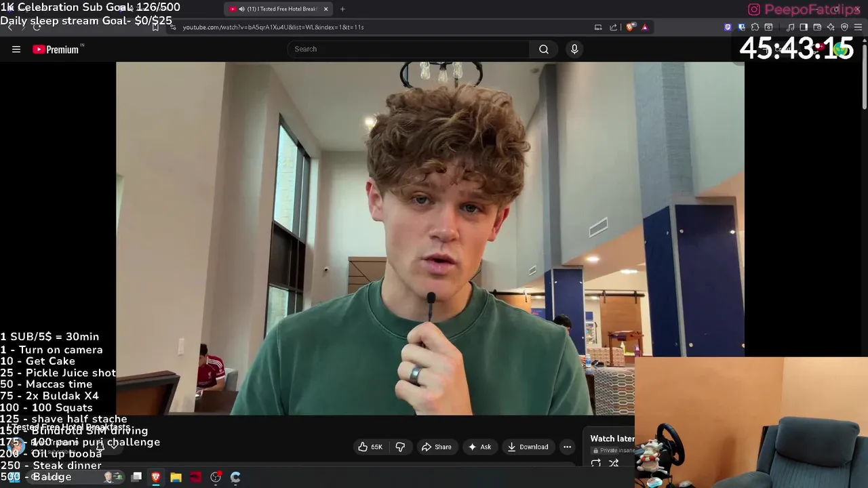Image resolution: width=868 pixels, height=488 pixels.
Task: Click the Ask button
Action: 479,447
